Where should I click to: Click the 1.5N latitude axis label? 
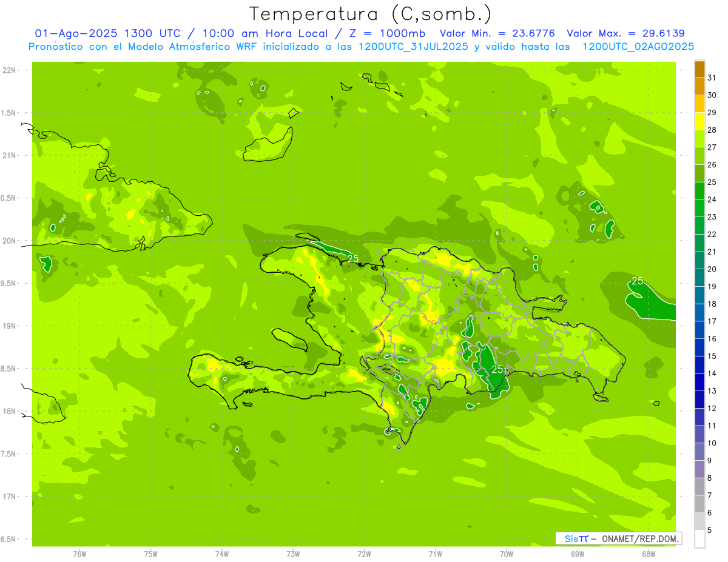pyautogui.click(x=9, y=113)
